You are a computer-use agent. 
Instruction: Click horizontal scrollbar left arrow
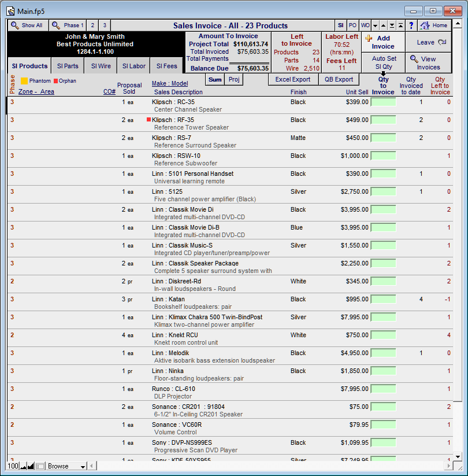coord(92,466)
